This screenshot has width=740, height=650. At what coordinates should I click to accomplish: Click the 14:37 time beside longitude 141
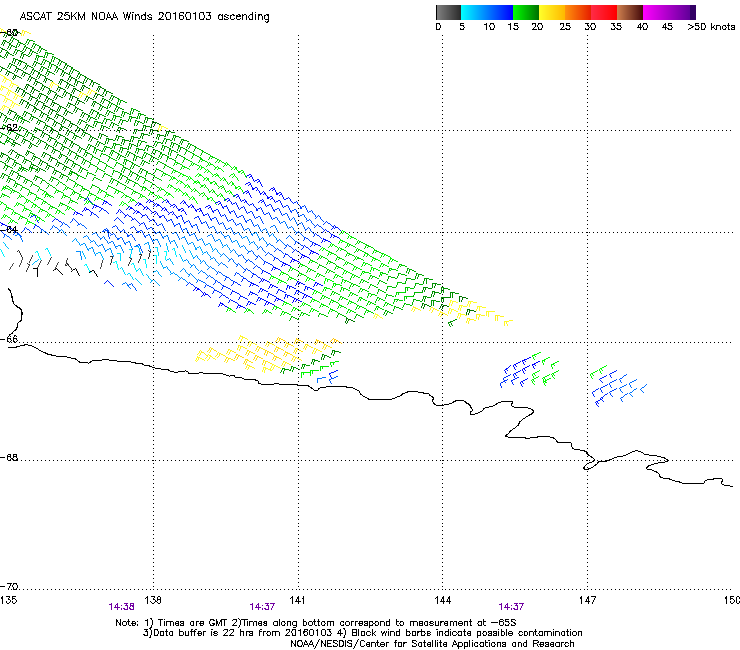click(262, 607)
